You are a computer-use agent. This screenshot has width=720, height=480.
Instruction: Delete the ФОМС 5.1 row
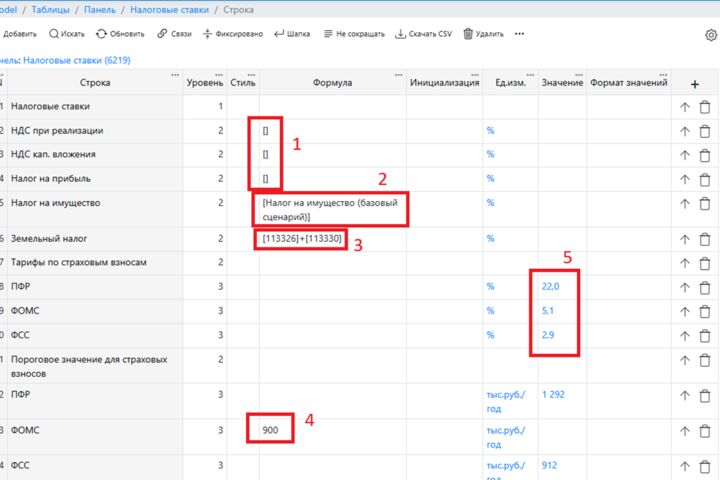(705, 312)
